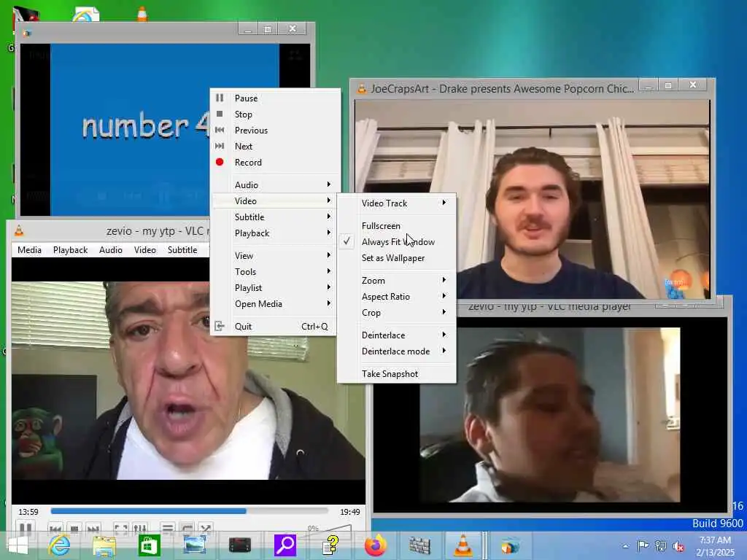Switch to VLC via taskbar cone icon
Image resolution: width=747 pixels, height=560 pixels.
tap(463, 545)
